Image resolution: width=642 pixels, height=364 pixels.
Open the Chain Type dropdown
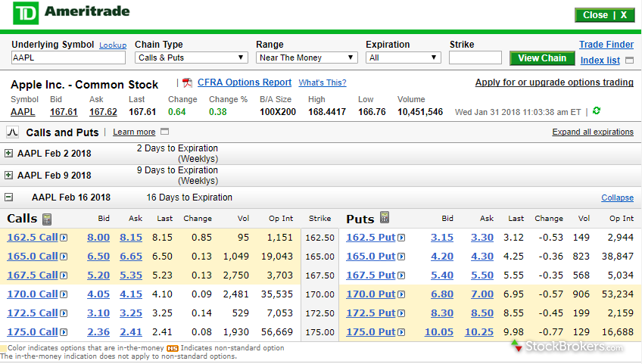[192, 58]
